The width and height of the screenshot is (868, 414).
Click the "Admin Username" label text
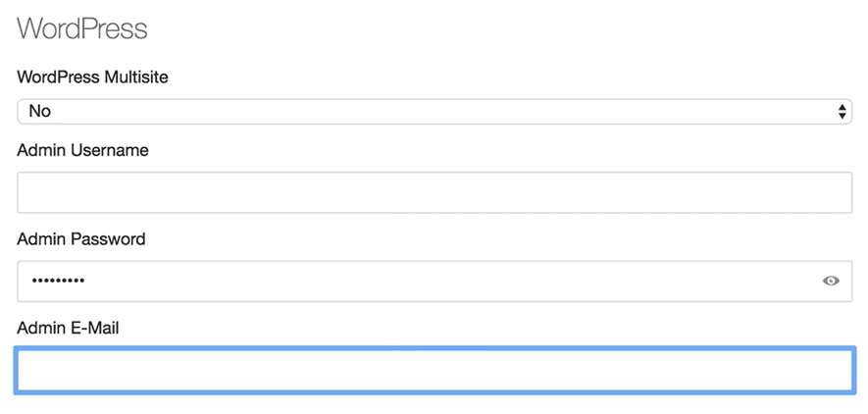click(82, 150)
